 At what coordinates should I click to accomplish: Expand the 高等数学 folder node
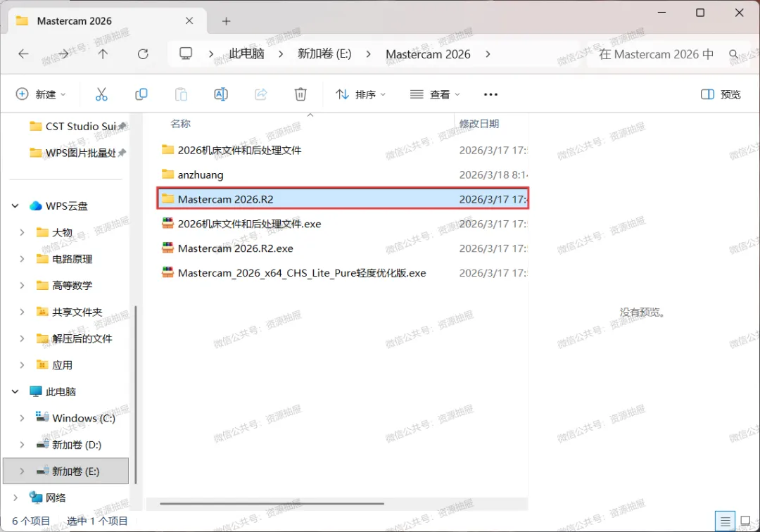22,286
